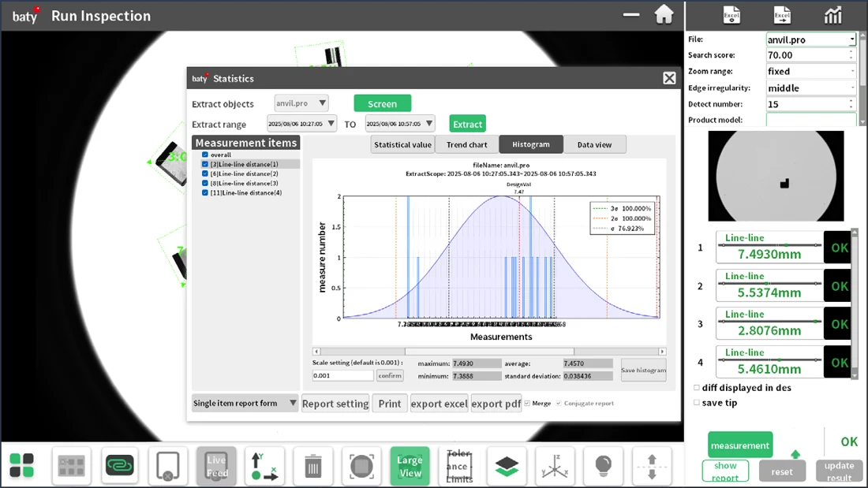This screenshot has width=868, height=488.
Task: Enable the save tip checkbox
Action: click(x=697, y=403)
